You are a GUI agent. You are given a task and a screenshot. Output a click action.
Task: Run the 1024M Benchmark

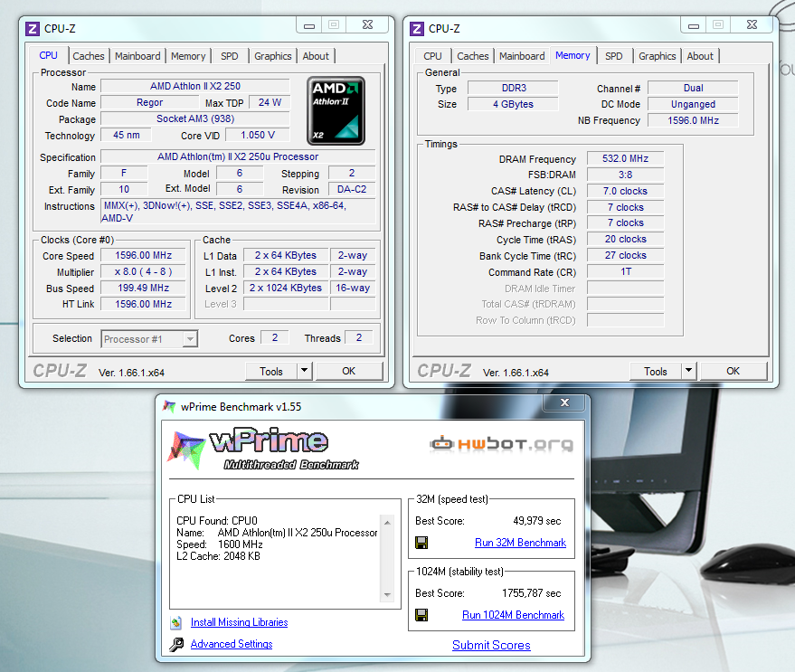(513, 615)
